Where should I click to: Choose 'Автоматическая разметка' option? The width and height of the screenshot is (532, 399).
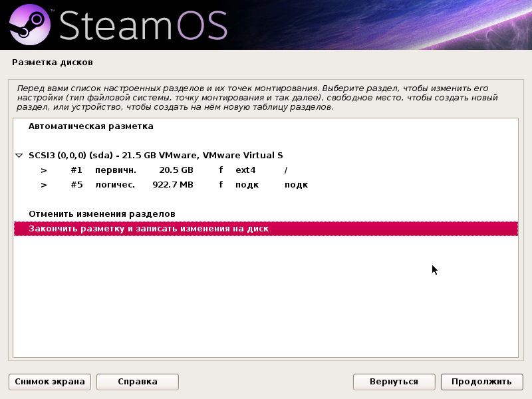click(x=266, y=126)
